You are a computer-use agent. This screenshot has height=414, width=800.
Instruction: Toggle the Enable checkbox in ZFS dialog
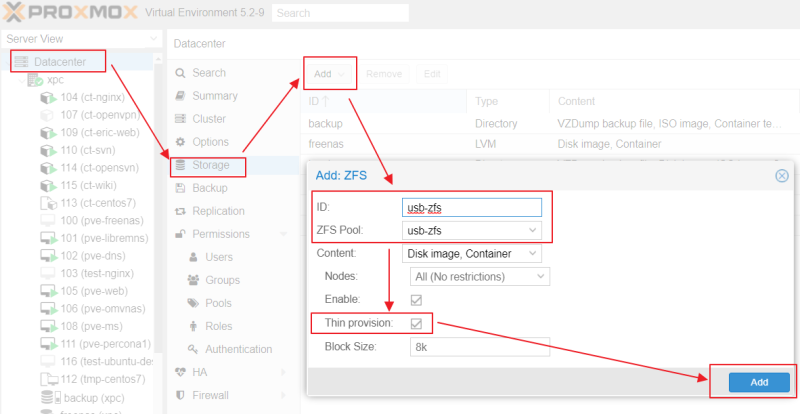pyautogui.click(x=416, y=300)
